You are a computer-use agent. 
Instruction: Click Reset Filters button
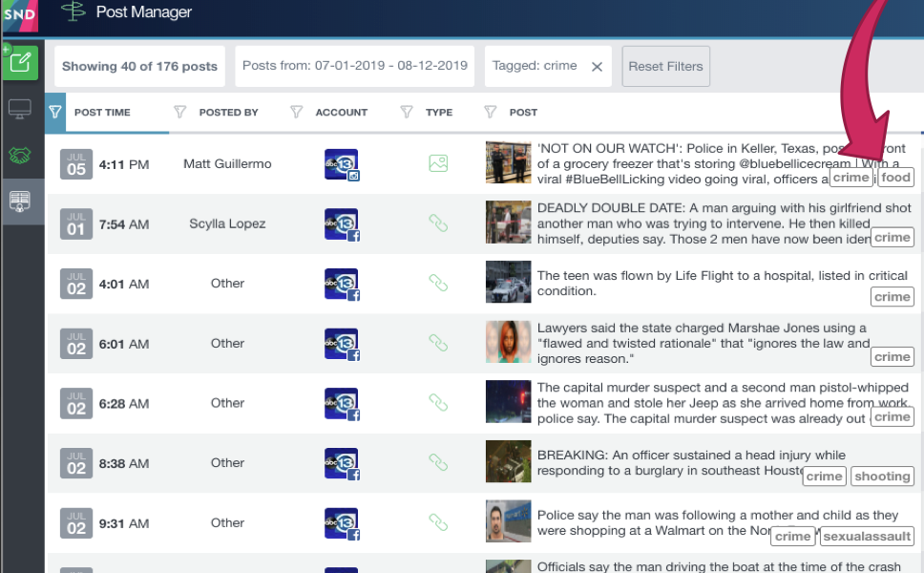(x=666, y=67)
